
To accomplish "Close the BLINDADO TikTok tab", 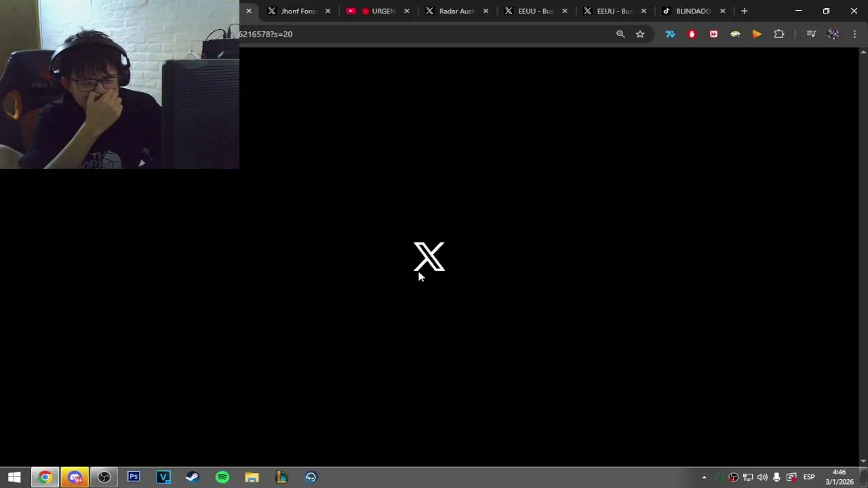I will tap(723, 11).
